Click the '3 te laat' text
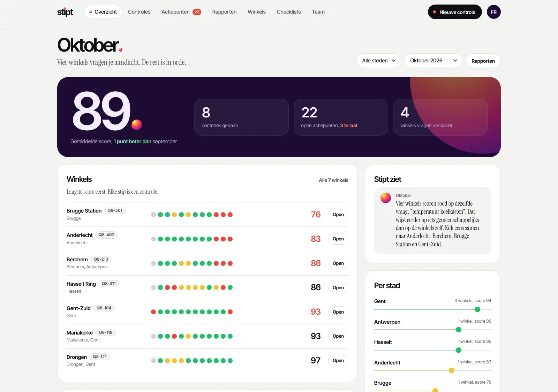Image resolution: width=558 pixels, height=392 pixels. tap(349, 125)
